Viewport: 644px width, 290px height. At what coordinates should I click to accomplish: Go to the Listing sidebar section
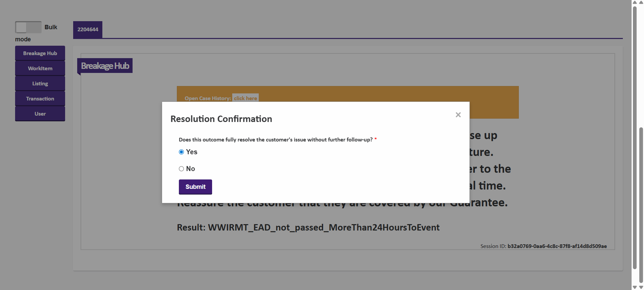pos(40,84)
